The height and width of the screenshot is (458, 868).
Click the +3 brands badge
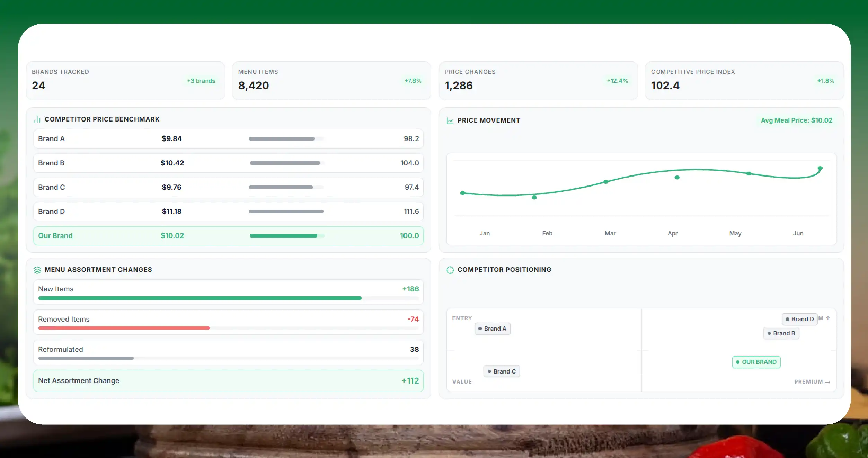[x=201, y=81]
